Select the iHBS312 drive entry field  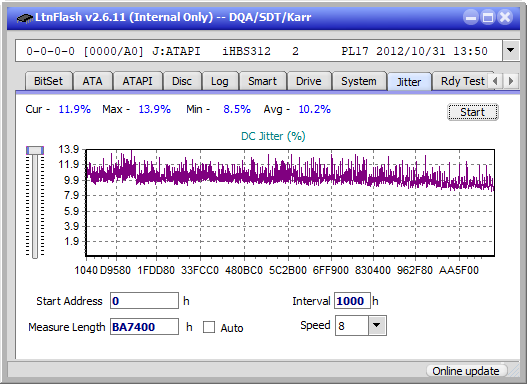pyautogui.click(x=258, y=51)
